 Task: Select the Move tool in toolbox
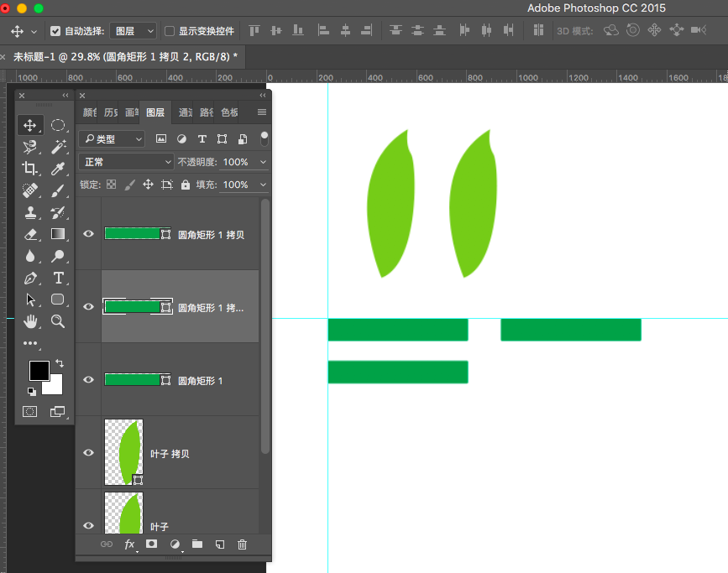click(30, 125)
